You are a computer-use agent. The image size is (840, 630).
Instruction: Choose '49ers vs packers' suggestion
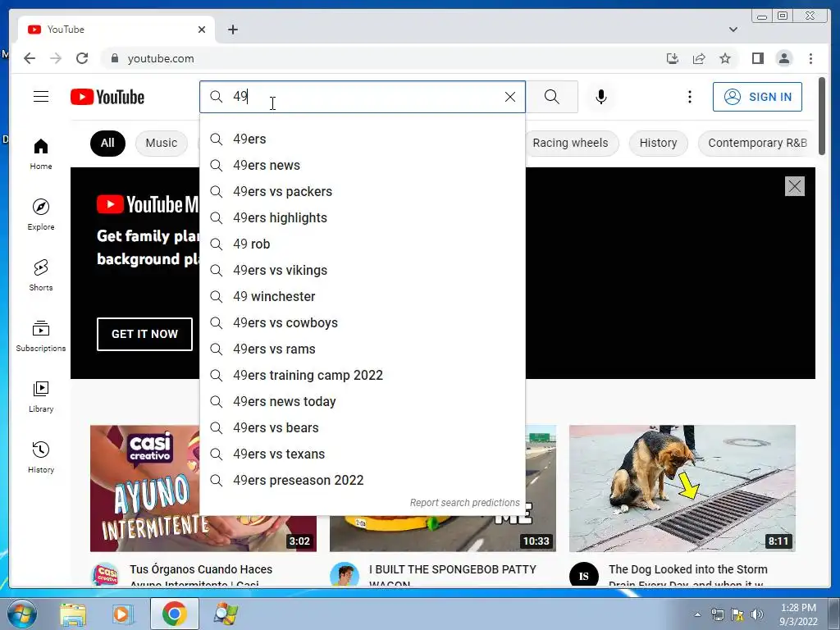(x=362, y=192)
